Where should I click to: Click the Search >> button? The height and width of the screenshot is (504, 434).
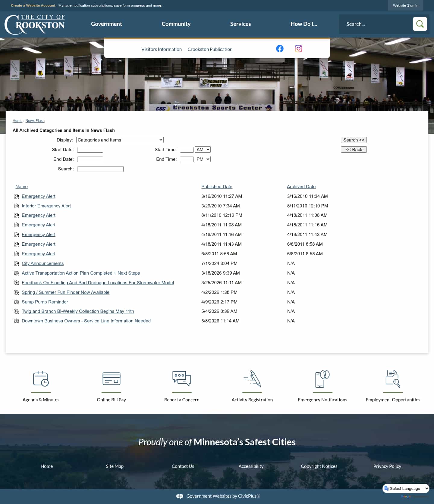(354, 140)
